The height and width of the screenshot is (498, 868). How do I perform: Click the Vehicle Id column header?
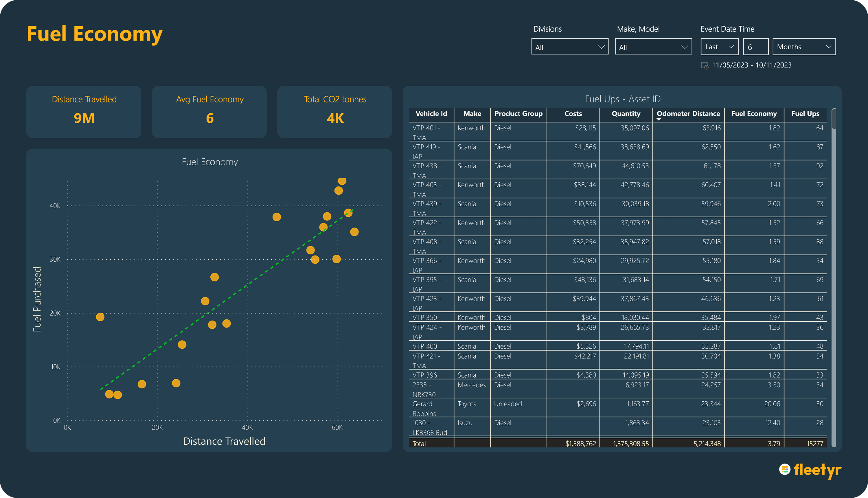[431, 114]
